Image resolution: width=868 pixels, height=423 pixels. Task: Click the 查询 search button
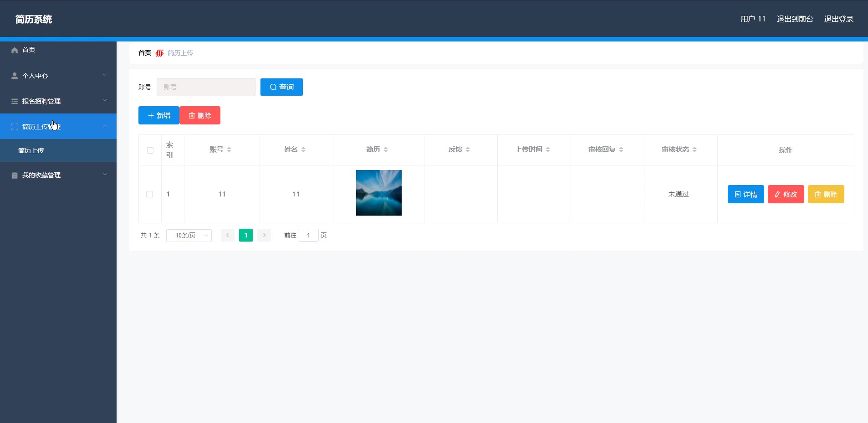click(x=281, y=87)
